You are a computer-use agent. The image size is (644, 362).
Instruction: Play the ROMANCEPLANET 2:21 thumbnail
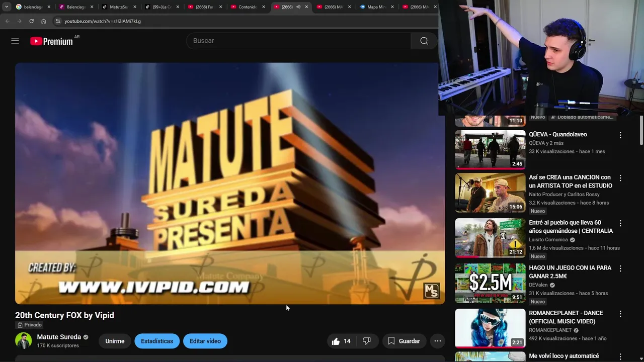point(490,329)
